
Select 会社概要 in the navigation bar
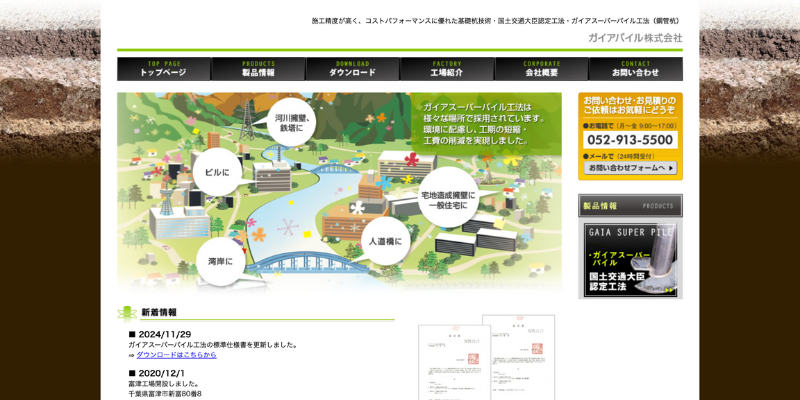(x=541, y=69)
